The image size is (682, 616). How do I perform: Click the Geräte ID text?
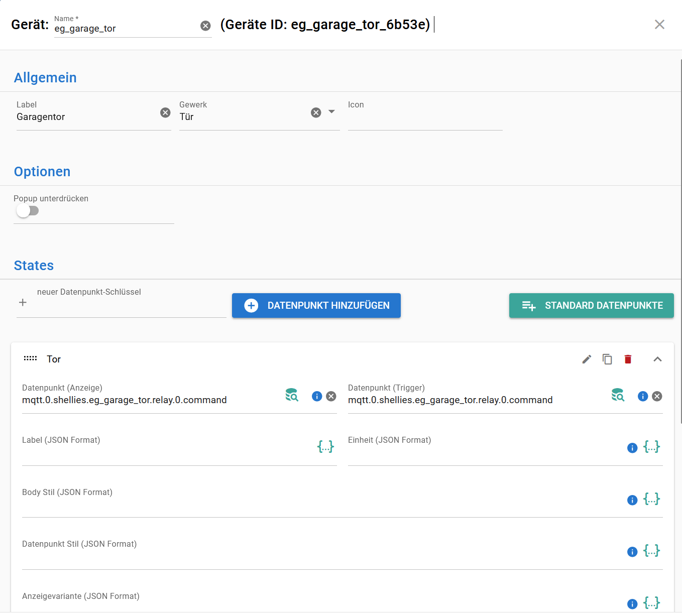click(x=325, y=25)
